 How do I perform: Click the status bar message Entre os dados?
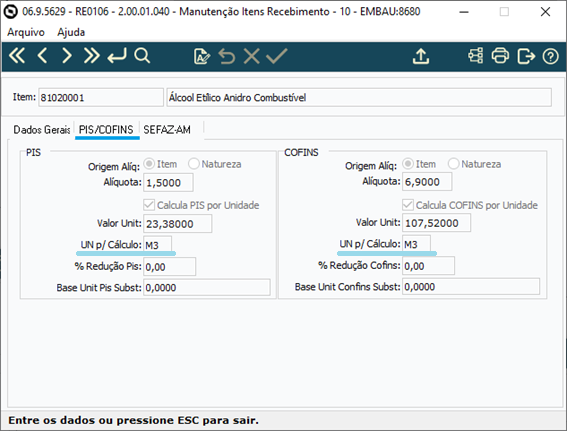(133, 421)
